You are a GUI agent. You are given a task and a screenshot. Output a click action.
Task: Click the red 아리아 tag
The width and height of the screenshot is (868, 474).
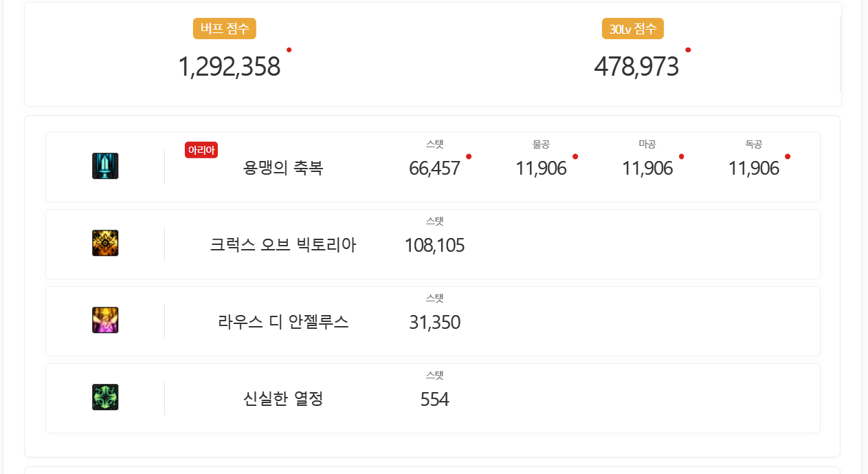pos(201,150)
